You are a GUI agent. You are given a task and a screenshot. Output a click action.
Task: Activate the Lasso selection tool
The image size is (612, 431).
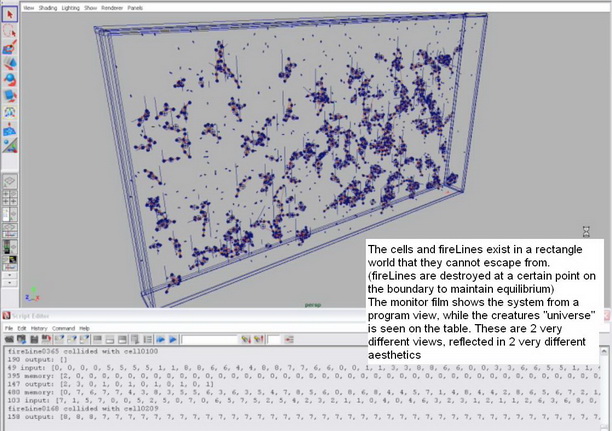click(9, 31)
